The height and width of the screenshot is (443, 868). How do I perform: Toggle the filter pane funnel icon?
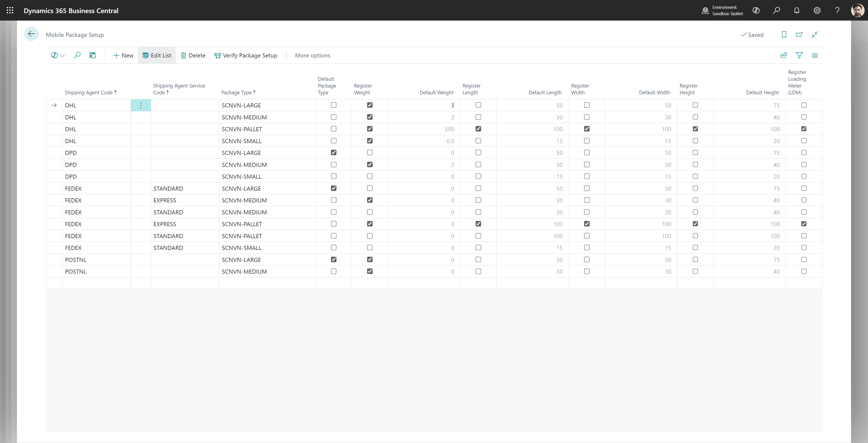pyautogui.click(x=799, y=55)
